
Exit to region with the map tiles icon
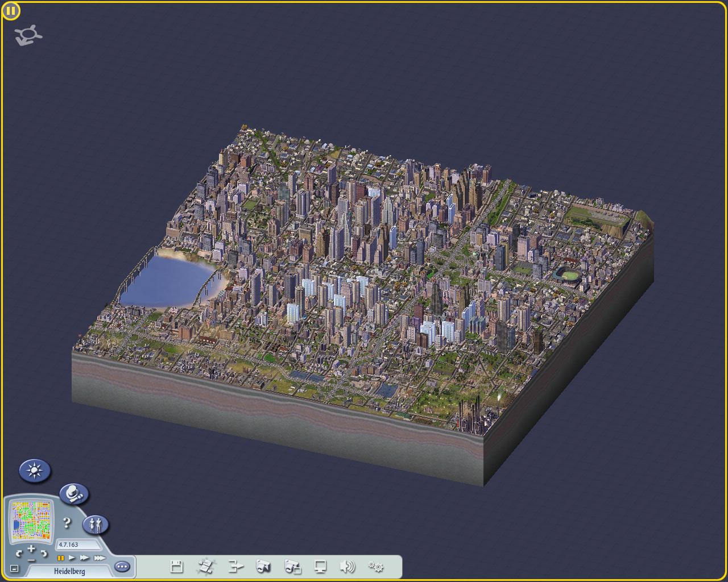point(206,566)
